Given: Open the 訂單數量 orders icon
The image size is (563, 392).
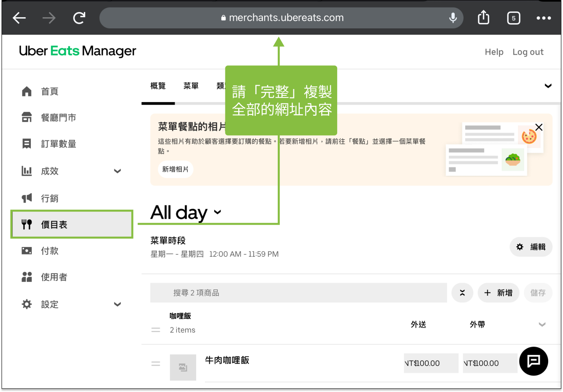Looking at the screenshot, I should [x=26, y=144].
